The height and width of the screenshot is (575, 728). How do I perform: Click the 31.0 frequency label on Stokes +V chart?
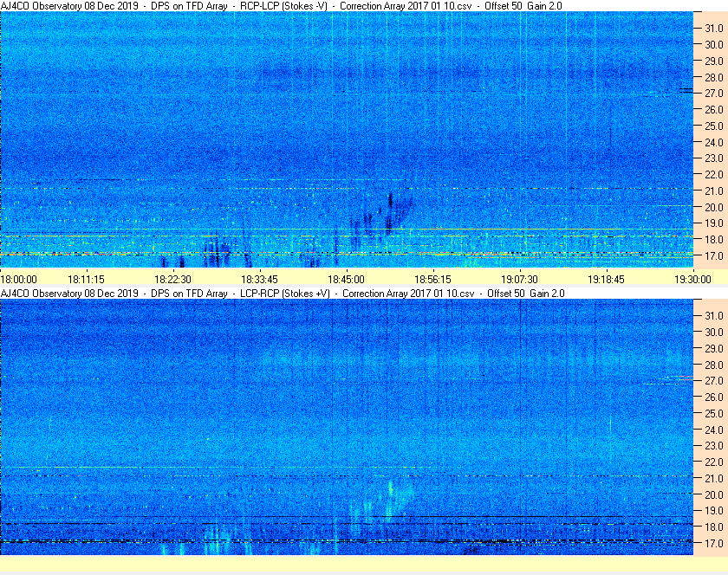[714, 316]
